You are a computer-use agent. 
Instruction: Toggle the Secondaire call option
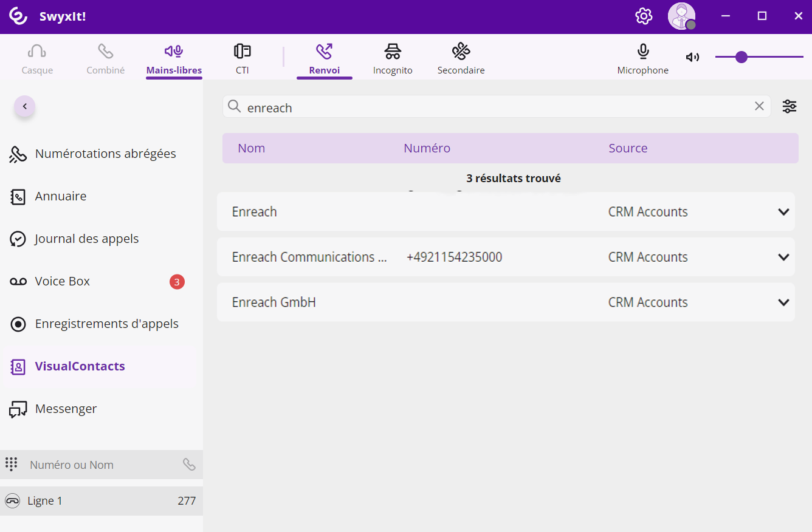(461, 59)
